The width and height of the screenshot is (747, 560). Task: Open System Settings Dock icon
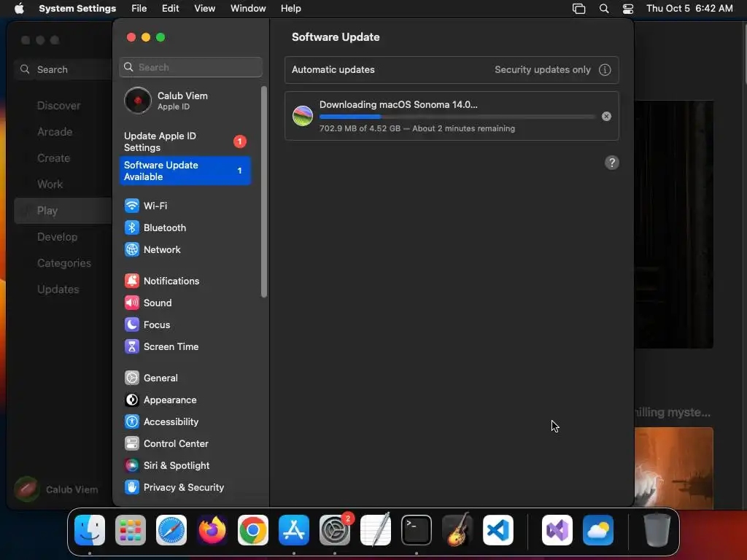click(x=335, y=530)
